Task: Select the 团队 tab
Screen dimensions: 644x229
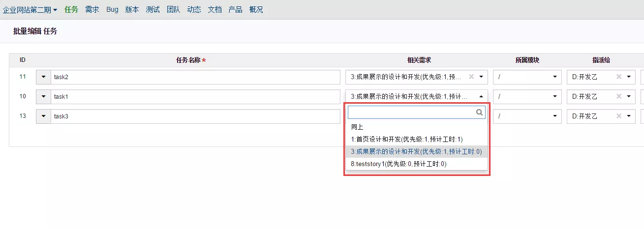Action: 173,9
